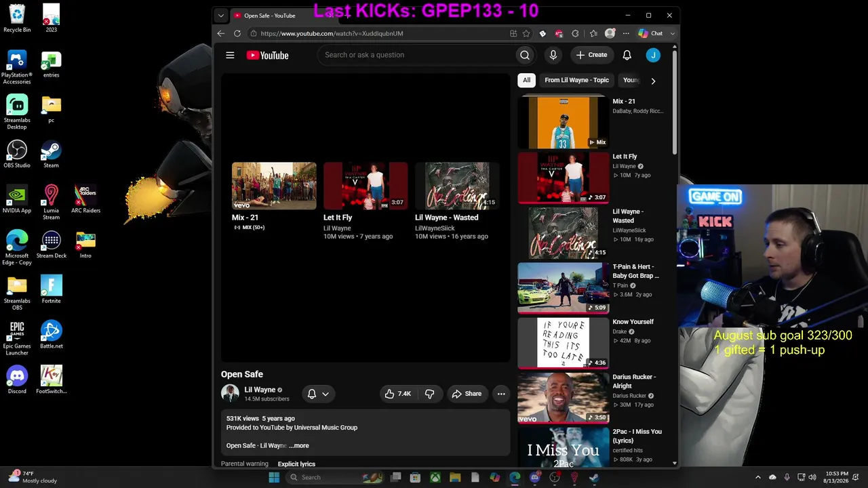Show next filter chips with arrow
The height and width of the screenshot is (488, 868).
pos(653,81)
